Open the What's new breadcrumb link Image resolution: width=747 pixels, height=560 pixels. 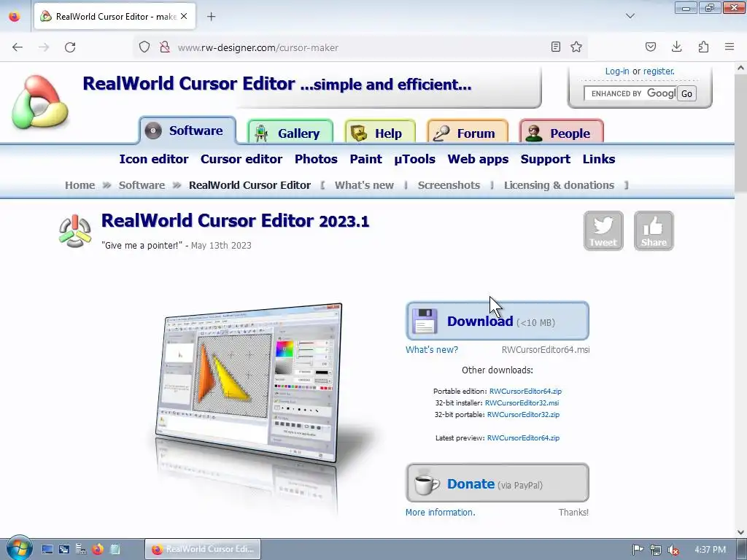364,185
